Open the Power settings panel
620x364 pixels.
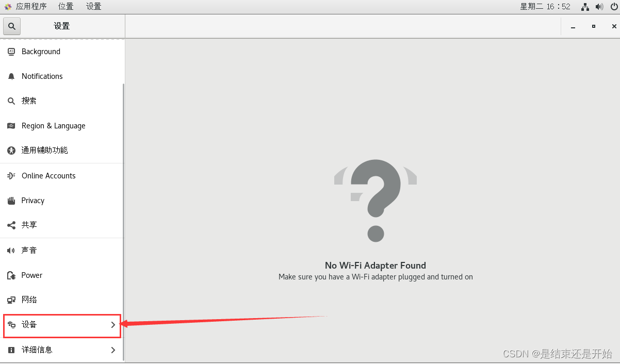point(62,275)
